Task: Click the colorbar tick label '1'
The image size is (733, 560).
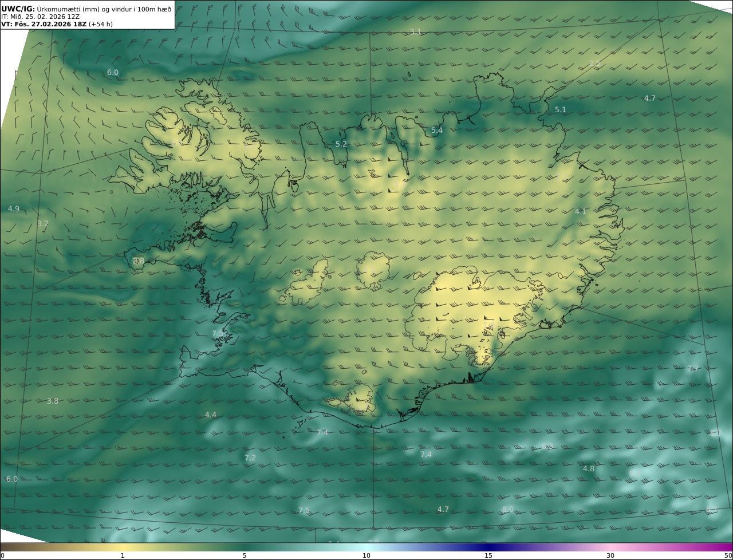Action: (x=122, y=555)
